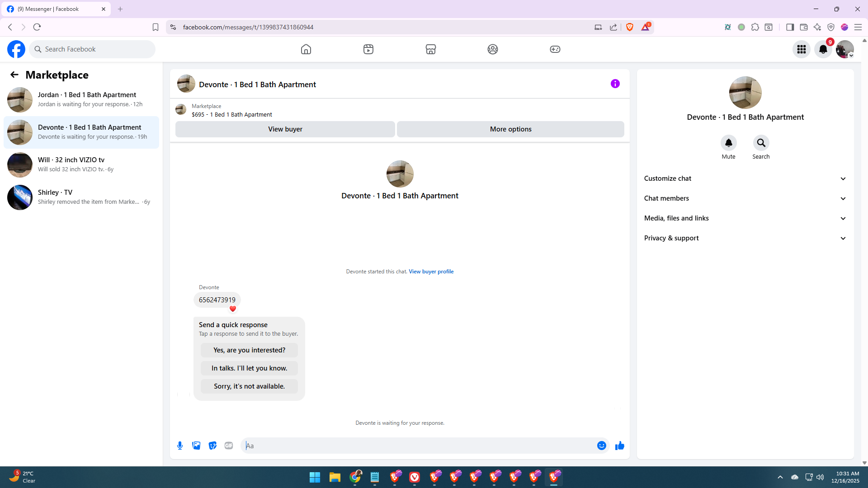
Task: Open Windows Start menu
Action: 315,477
